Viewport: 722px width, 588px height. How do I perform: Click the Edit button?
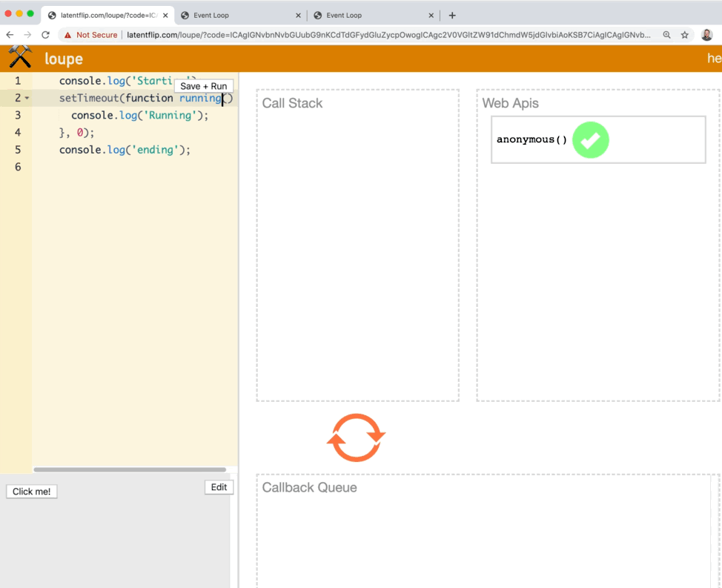219,487
